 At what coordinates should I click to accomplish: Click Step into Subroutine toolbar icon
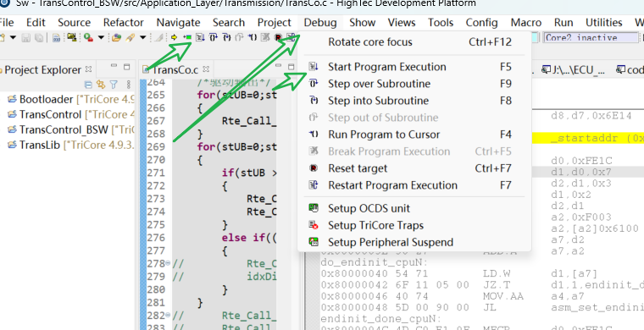coord(227,37)
